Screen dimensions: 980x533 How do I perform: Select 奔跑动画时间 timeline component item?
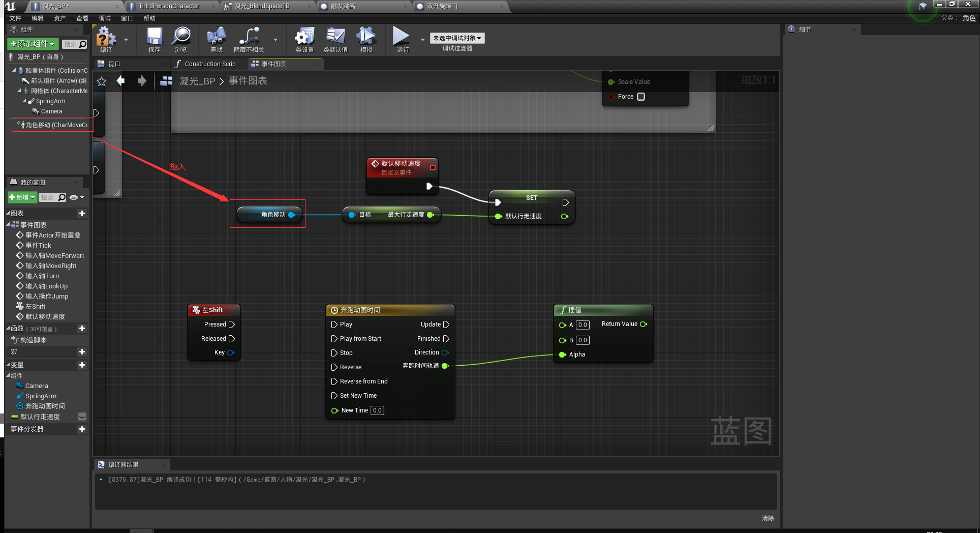(x=45, y=406)
